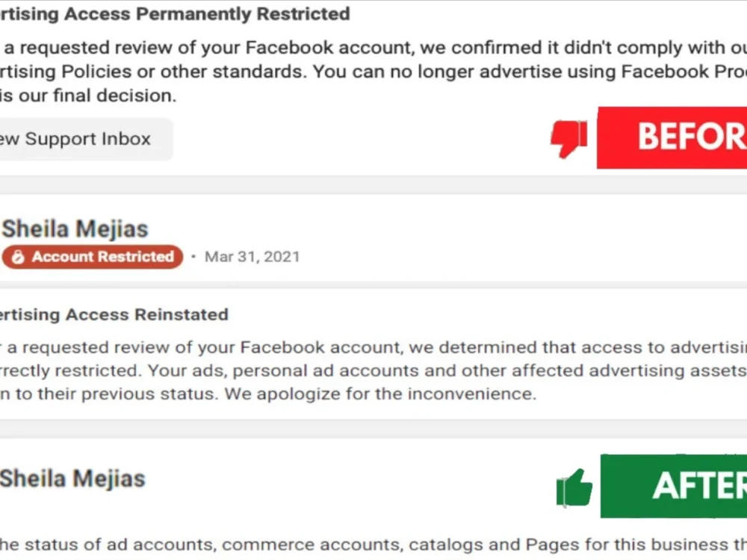This screenshot has width=747, height=560.
Task: Click the Advertising Access Reinstated heading
Action: point(114,315)
